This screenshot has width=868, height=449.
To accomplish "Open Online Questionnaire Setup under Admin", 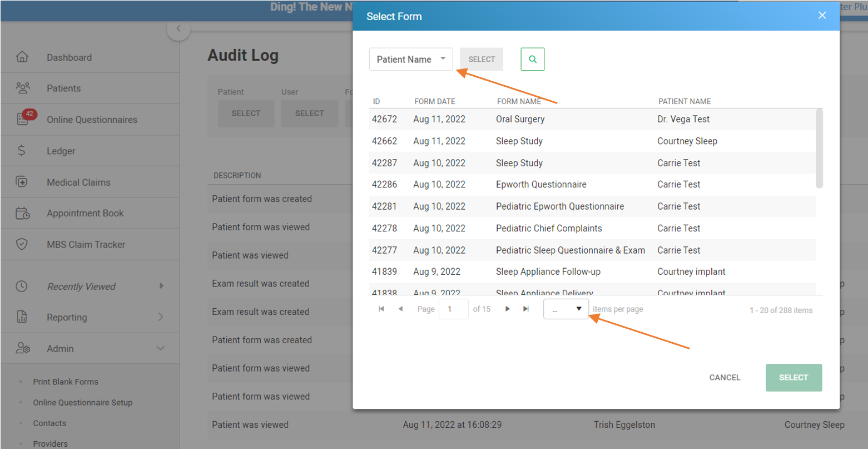I will click(82, 402).
